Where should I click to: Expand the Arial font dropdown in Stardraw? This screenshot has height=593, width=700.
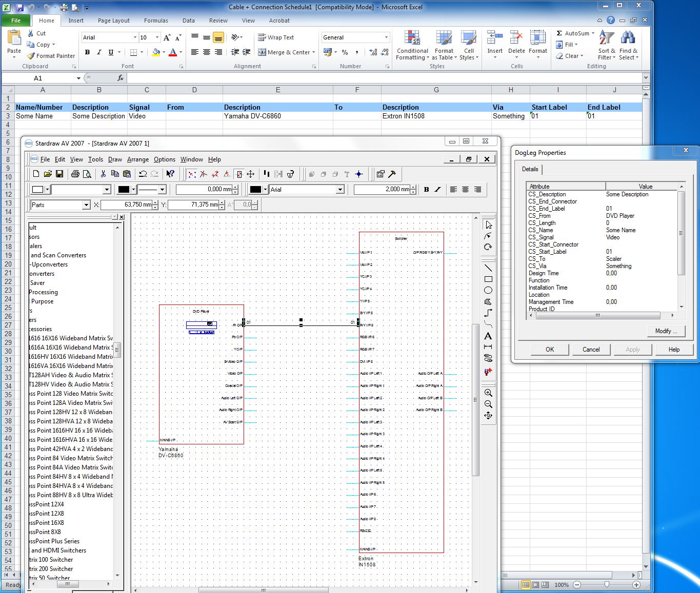pyautogui.click(x=339, y=190)
